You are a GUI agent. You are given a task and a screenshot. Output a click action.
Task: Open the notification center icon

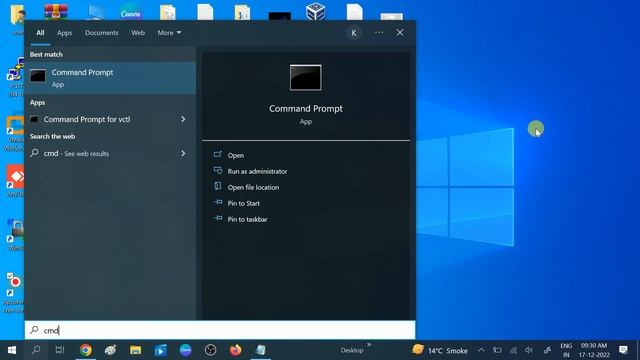(x=623, y=350)
